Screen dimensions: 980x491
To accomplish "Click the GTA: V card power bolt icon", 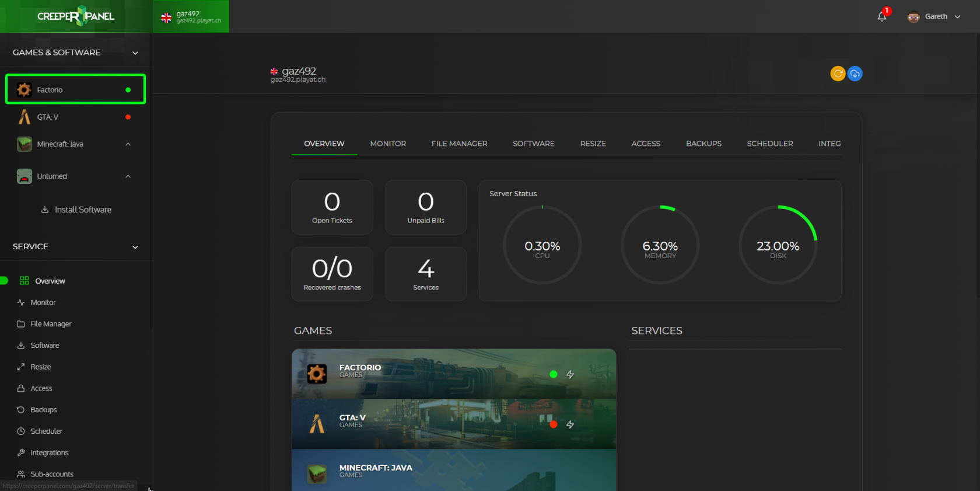I will pos(570,424).
